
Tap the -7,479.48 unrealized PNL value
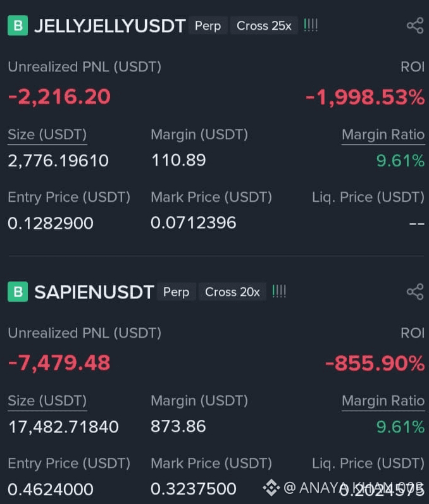point(59,363)
